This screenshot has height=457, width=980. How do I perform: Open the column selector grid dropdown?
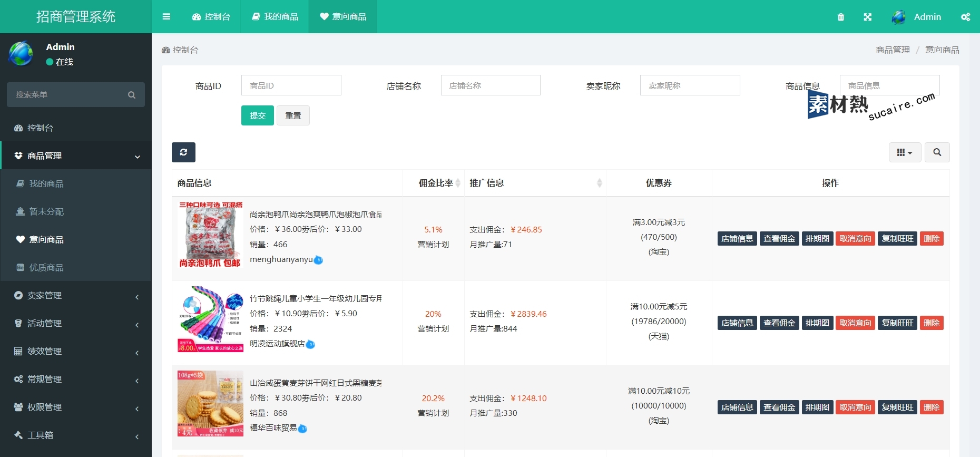point(905,152)
